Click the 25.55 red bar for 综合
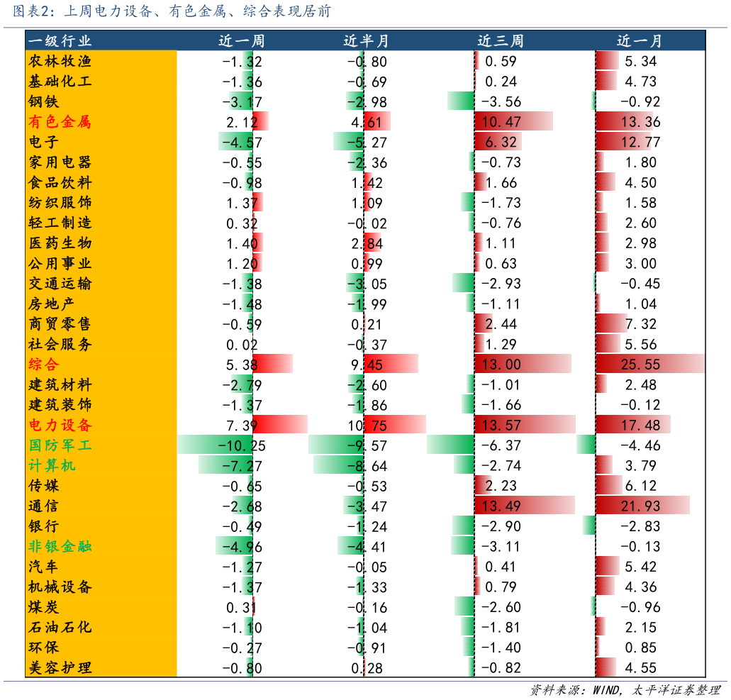The height and width of the screenshot is (700, 731). (x=650, y=365)
